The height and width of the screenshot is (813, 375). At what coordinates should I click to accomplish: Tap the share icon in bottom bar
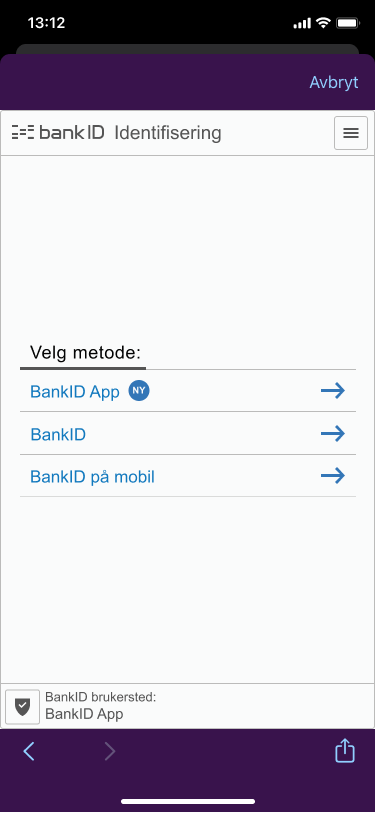point(345,751)
